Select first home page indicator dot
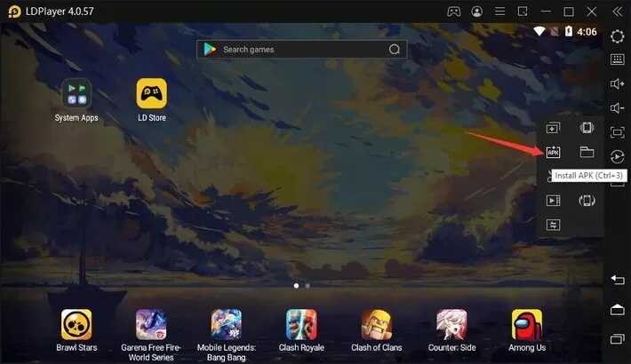 297,286
